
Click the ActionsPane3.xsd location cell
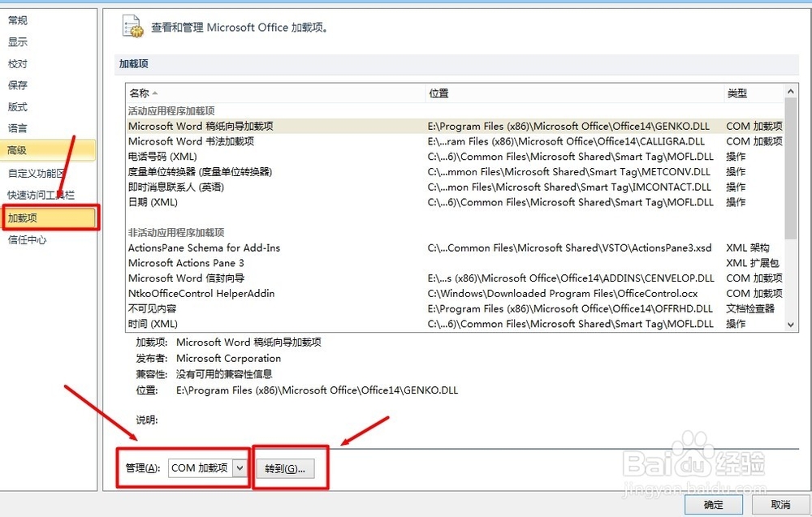pyautogui.click(x=570, y=248)
